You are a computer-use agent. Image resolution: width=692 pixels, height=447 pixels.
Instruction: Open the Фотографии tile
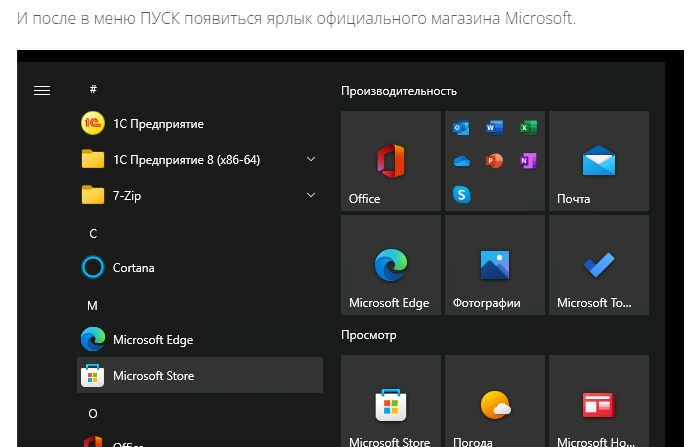tap(495, 265)
